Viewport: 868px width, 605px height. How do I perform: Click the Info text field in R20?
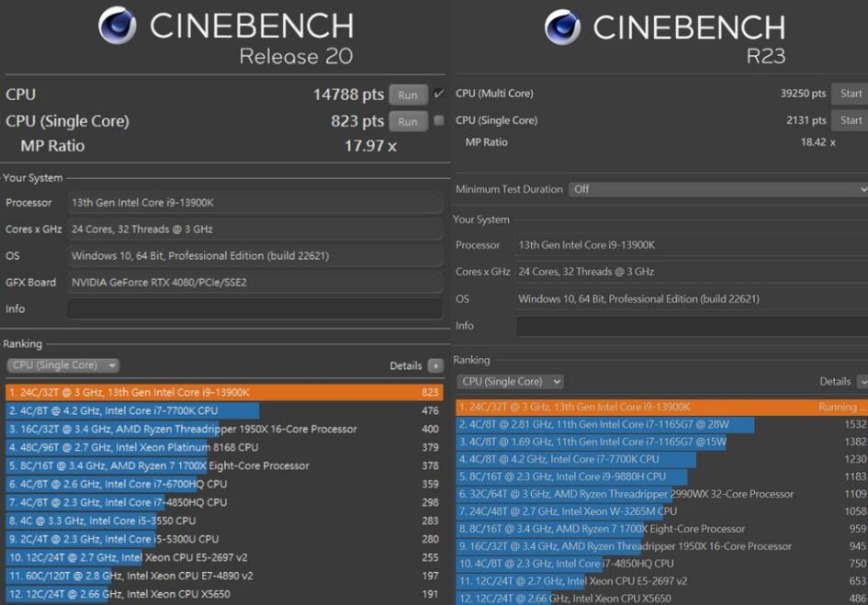coord(254,309)
